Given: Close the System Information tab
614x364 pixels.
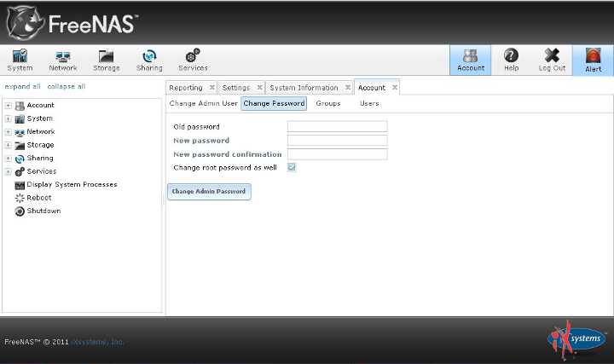Looking at the screenshot, I should click(348, 87).
